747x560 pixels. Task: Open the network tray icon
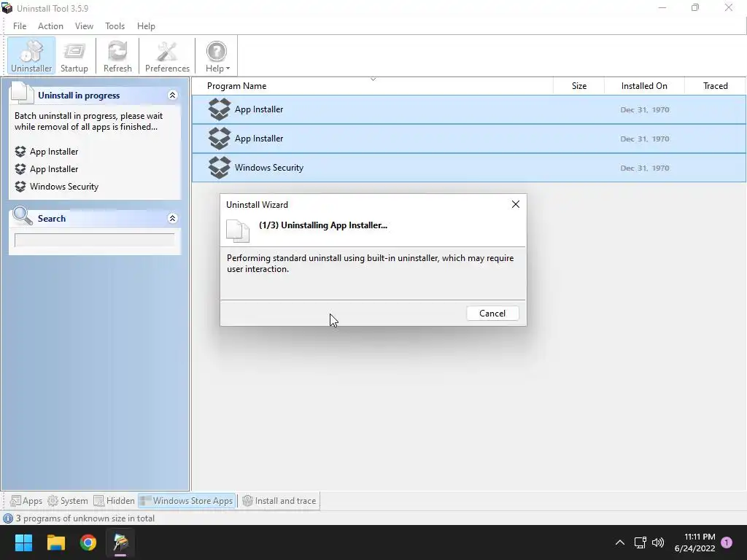tap(640, 542)
